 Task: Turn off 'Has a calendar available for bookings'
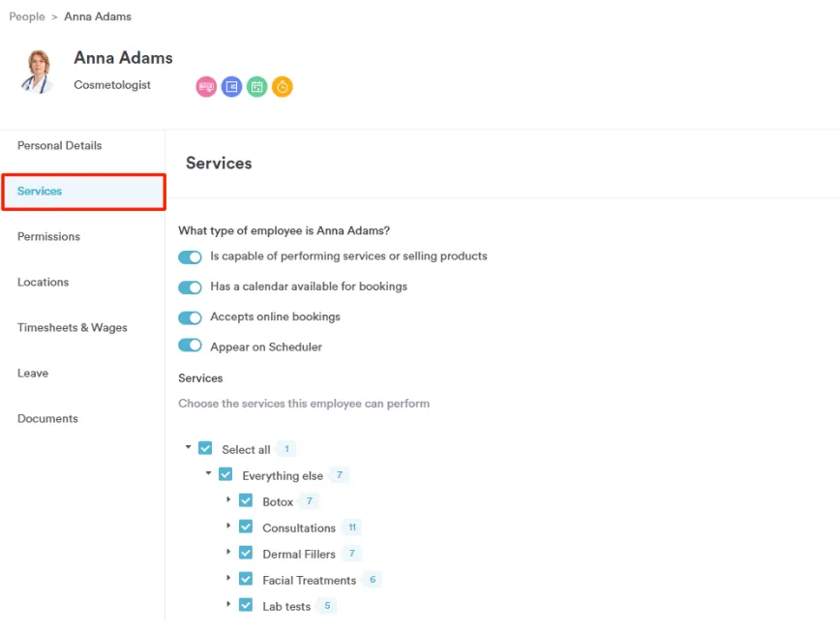tap(190, 287)
